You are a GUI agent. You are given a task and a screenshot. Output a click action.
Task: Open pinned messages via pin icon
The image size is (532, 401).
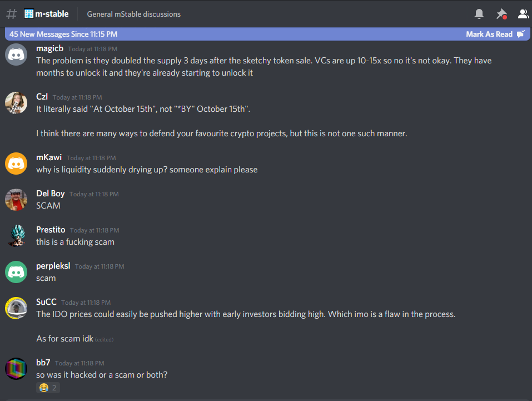click(x=501, y=14)
